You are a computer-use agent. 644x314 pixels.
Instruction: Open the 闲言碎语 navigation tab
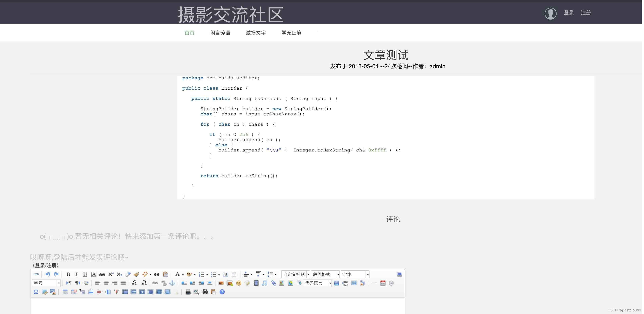[220, 33]
